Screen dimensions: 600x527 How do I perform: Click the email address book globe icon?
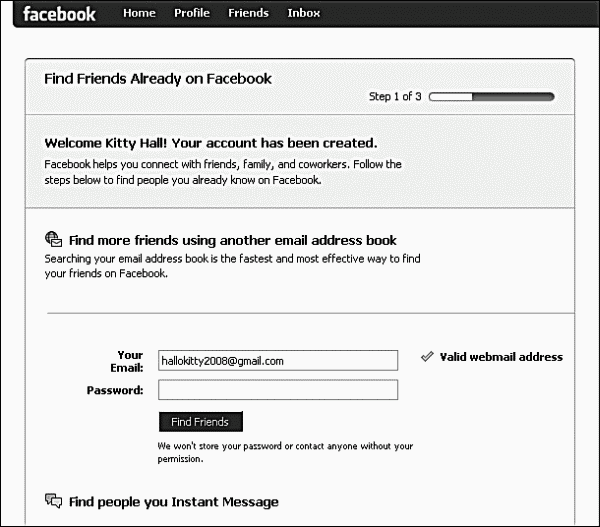click(x=54, y=239)
